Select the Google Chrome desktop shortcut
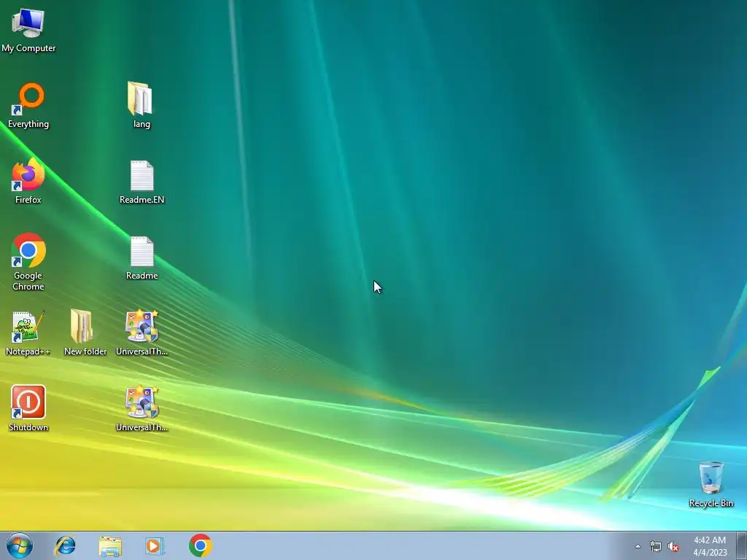 click(x=28, y=262)
